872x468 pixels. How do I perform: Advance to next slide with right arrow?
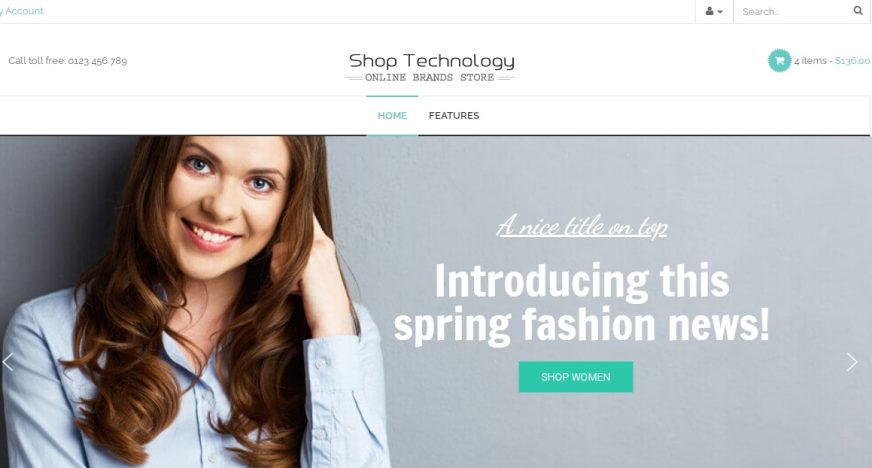click(x=852, y=362)
